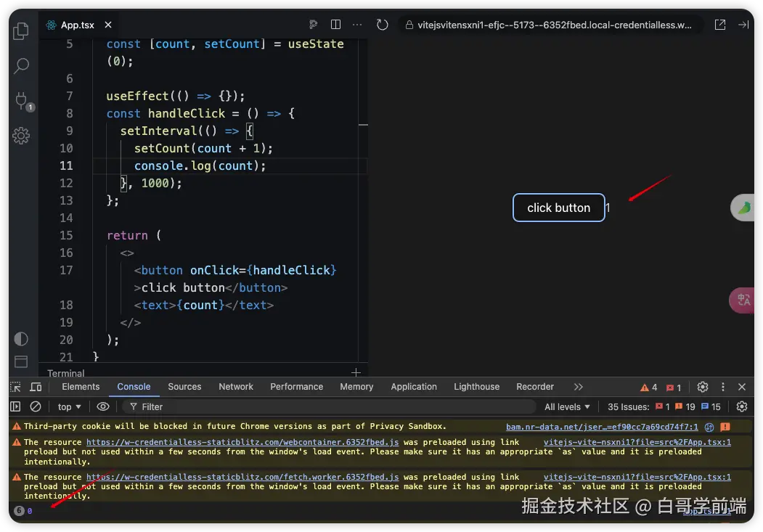Click the preview URL address bar
Viewport: 763px width, 532px height.
pyautogui.click(x=550, y=25)
